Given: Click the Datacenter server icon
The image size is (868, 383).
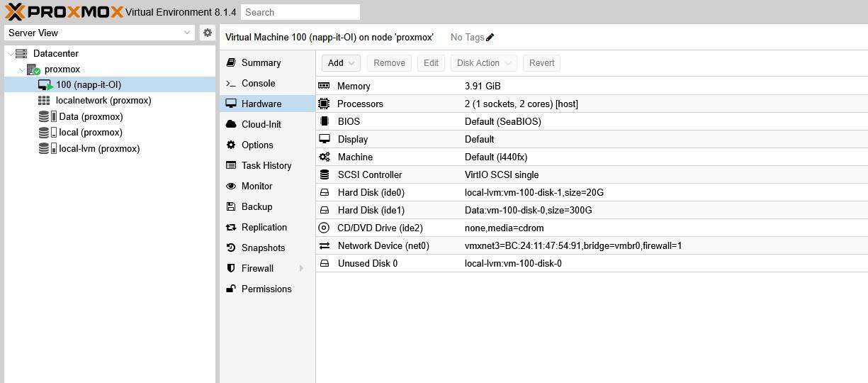Looking at the screenshot, I should (x=21, y=53).
